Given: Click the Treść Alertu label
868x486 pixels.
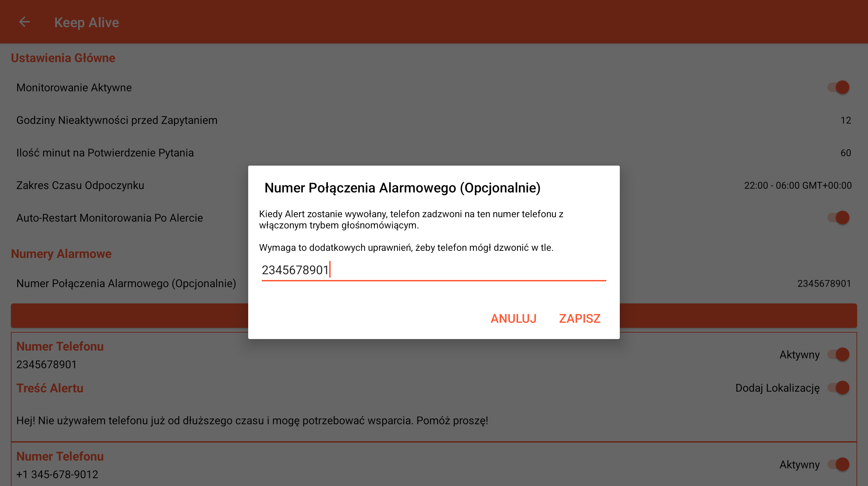Looking at the screenshot, I should (x=50, y=388).
